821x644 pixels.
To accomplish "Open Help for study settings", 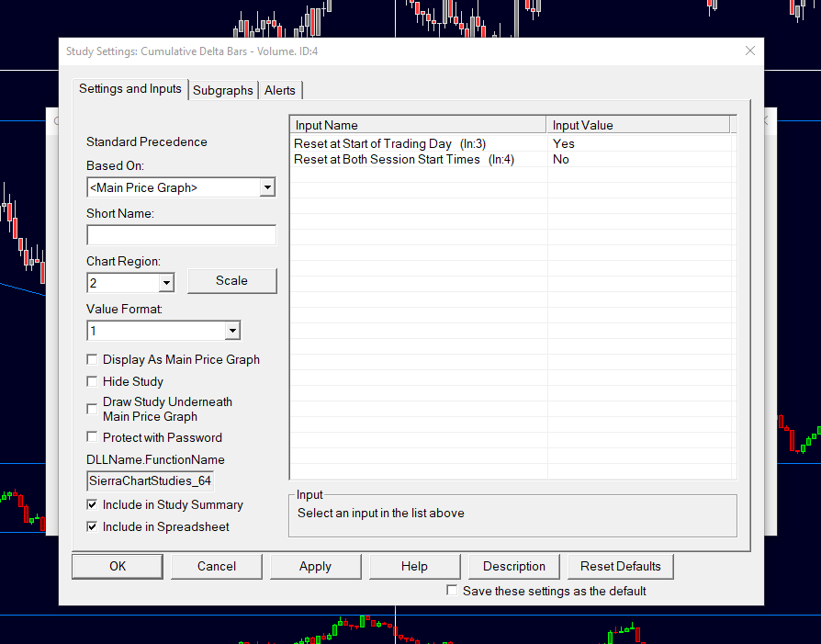I will coord(414,567).
